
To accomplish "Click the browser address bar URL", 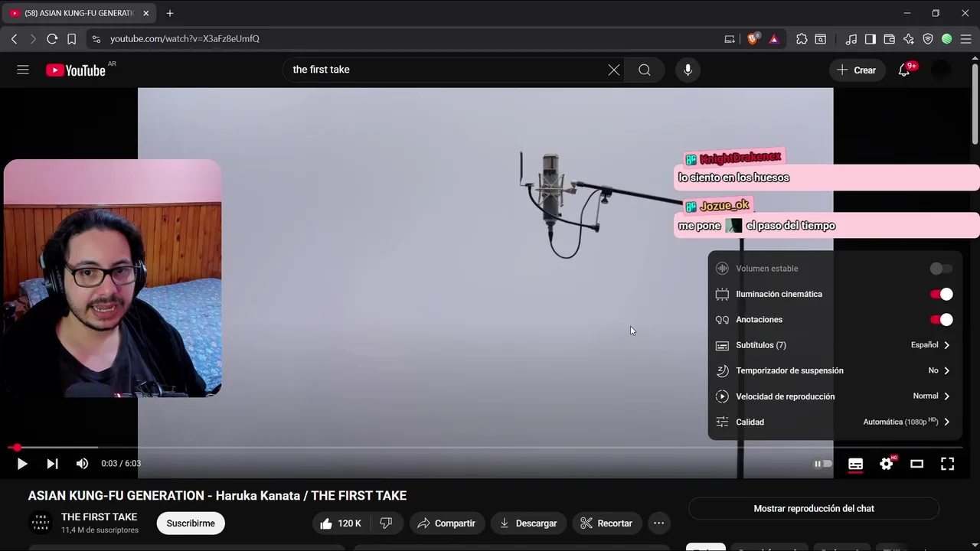I will pos(185,38).
